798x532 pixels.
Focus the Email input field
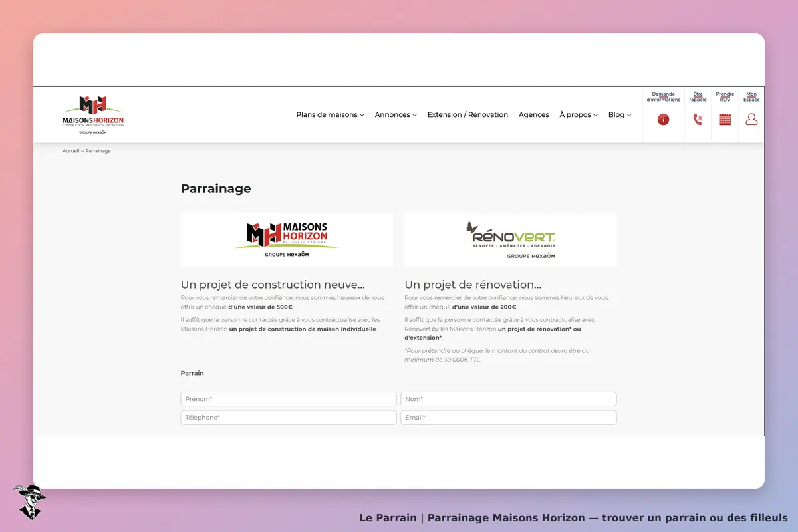click(x=509, y=418)
